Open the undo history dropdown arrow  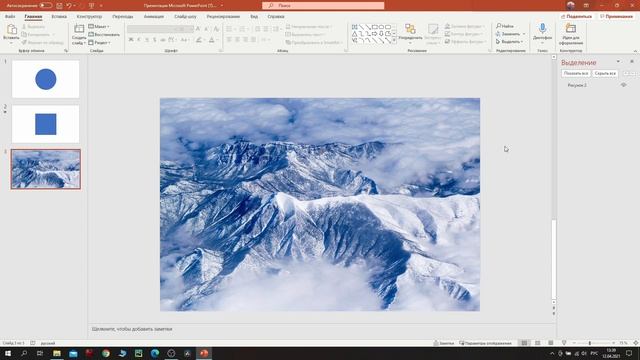pyautogui.click(x=75, y=6)
